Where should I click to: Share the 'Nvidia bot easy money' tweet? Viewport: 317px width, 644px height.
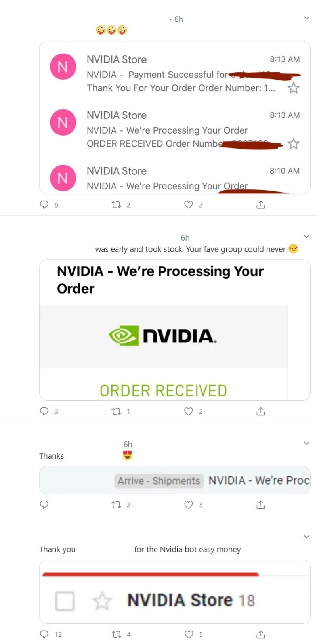coord(260,634)
